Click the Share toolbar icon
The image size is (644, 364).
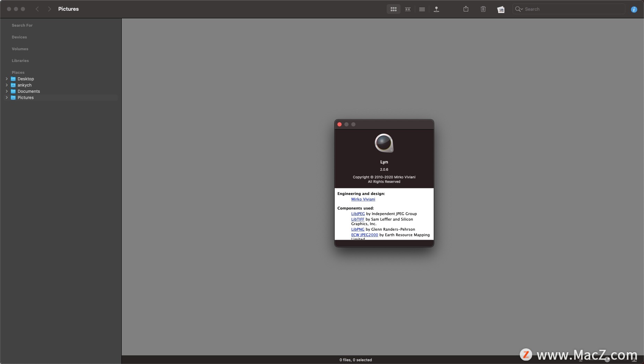point(466,9)
